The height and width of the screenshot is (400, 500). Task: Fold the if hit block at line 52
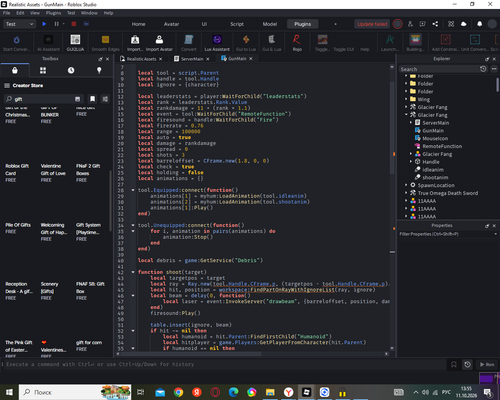[x=133, y=331]
